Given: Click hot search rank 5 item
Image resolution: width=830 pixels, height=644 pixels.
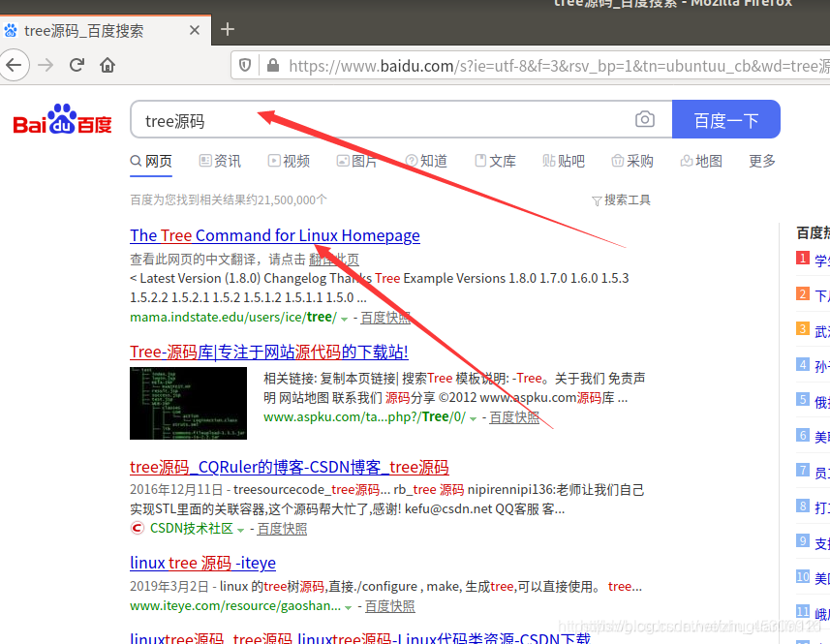Looking at the screenshot, I should pyautogui.click(x=814, y=401).
